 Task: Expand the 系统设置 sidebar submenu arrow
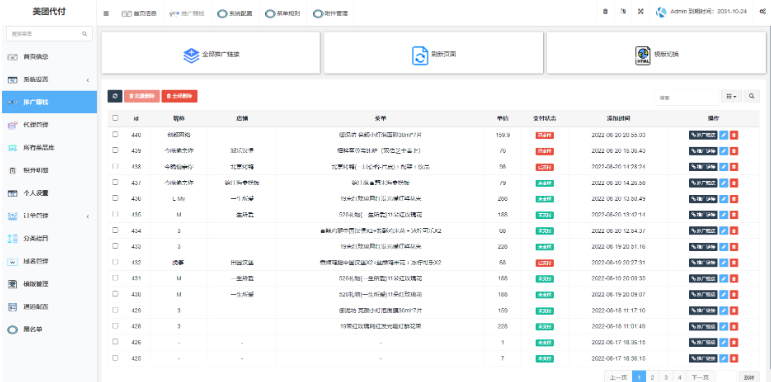pos(88,80)
